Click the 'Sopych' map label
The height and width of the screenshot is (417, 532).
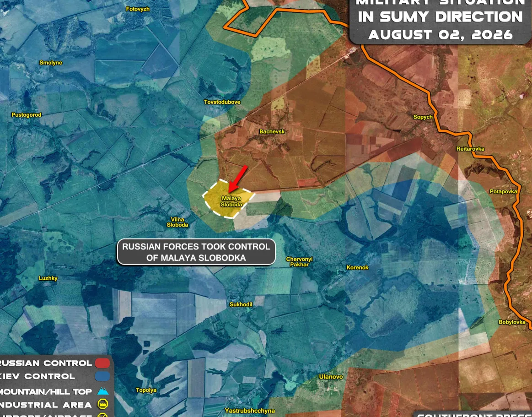click(423, 117)
